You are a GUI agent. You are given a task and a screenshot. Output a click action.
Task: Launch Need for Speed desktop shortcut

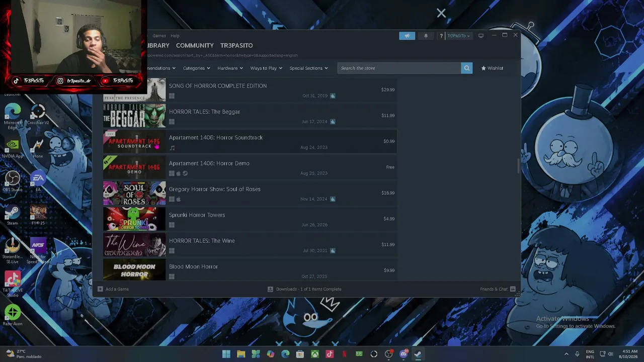pyautogui.click(x=38, y=251)
